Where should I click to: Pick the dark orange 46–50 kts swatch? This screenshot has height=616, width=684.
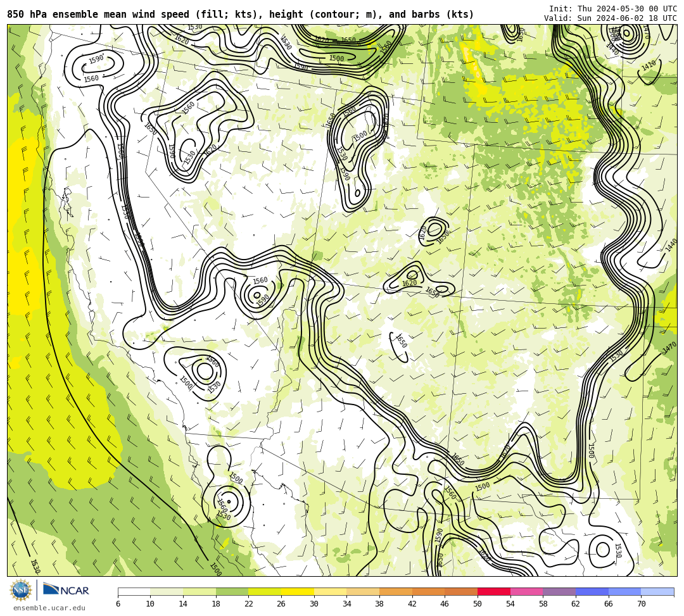point(461,591)
